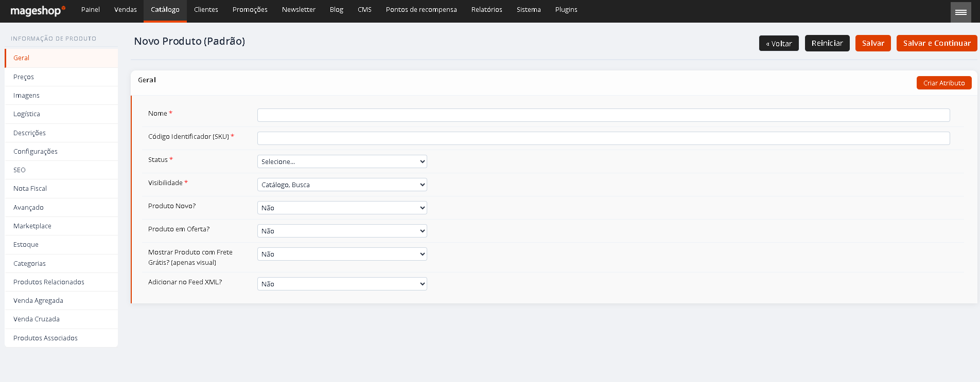Image resolution: width=980 pixels, height=382 pixels.
Task: Select the Nota Fiscal sidebar tab
Action: 61,189
